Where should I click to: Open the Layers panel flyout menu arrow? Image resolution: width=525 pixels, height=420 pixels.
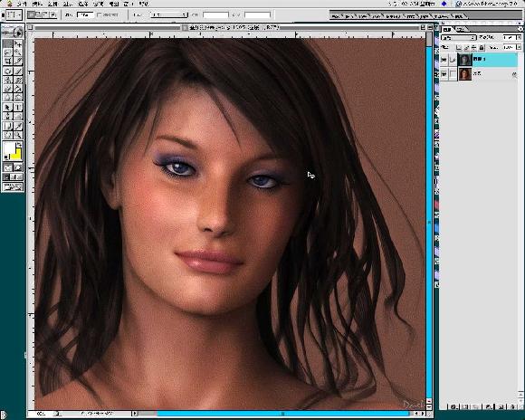tap(520, 30)
